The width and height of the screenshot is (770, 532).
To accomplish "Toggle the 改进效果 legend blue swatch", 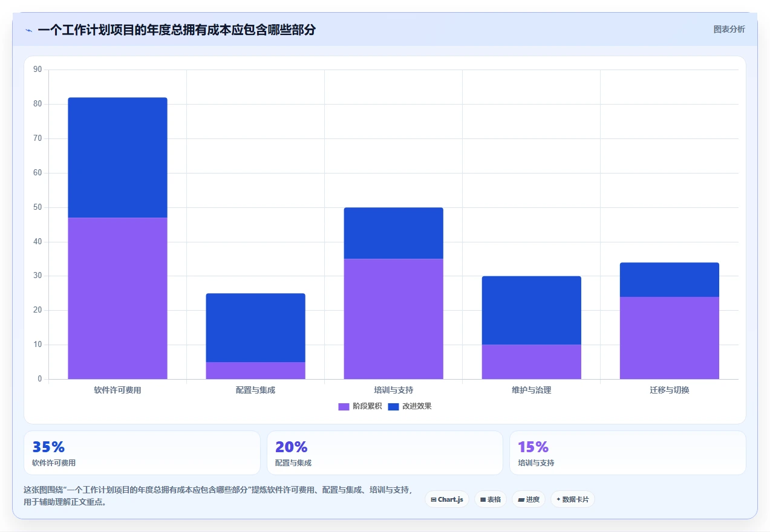I will coord(393,407).
